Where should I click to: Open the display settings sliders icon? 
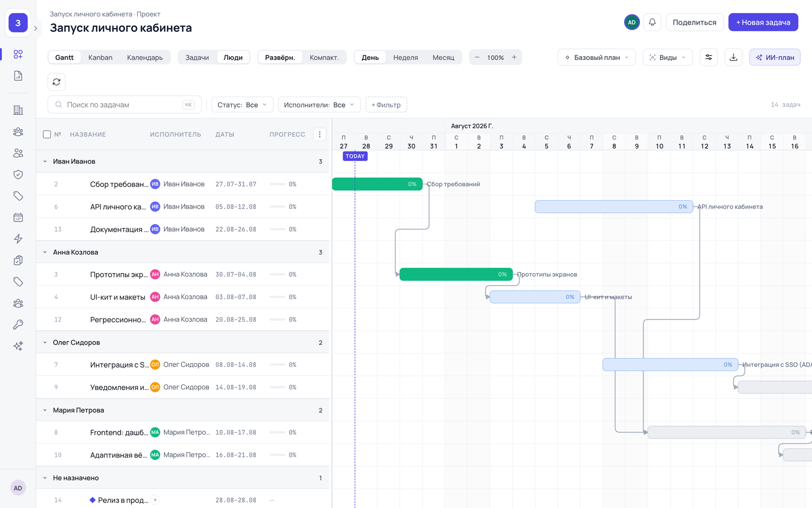pyautogui.click(x=708, y=57)
